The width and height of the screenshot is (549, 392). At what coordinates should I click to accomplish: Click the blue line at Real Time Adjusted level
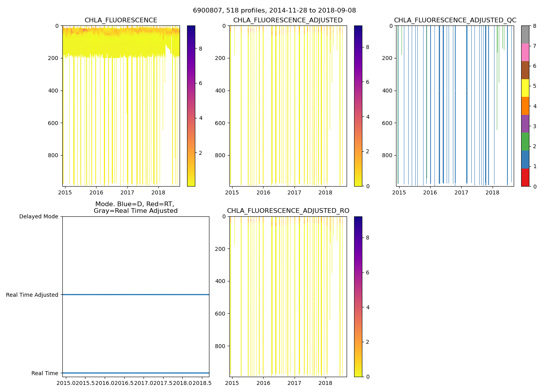[x=135, y=294]
